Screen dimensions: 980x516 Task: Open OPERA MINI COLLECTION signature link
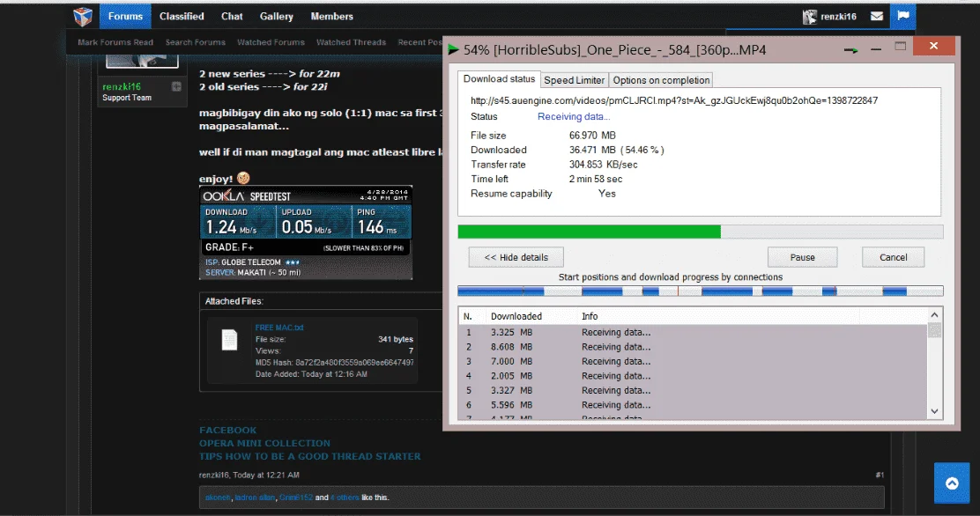pyautogui.click(x=264, y=443)
